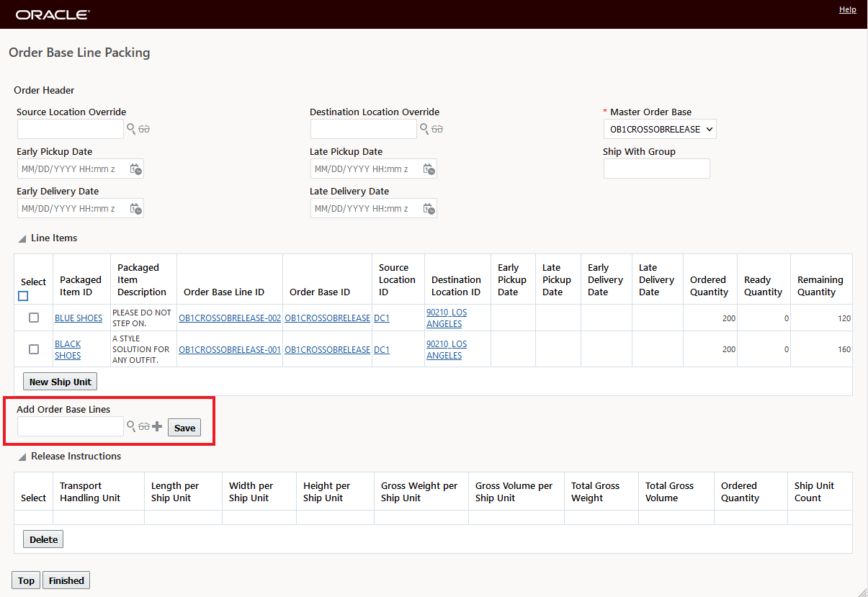Screen dimensions: 868x597
Task: Click the Ordered Quantity header in the Line Items table
Action: pyautogui.click(x=709, y=286)
